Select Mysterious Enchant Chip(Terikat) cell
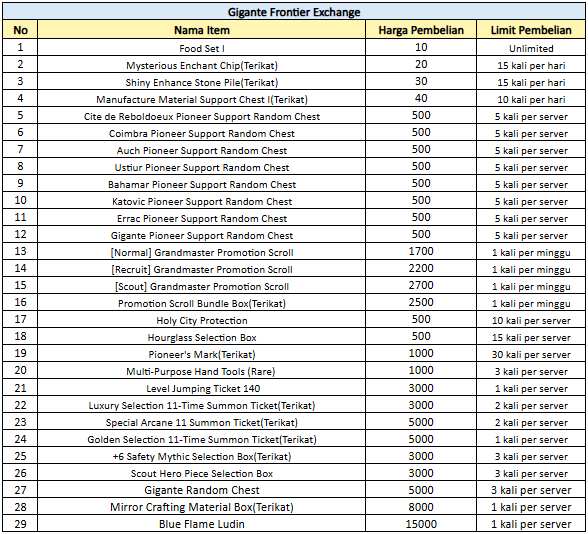588x534 pixels. click(x=201, y=64)
